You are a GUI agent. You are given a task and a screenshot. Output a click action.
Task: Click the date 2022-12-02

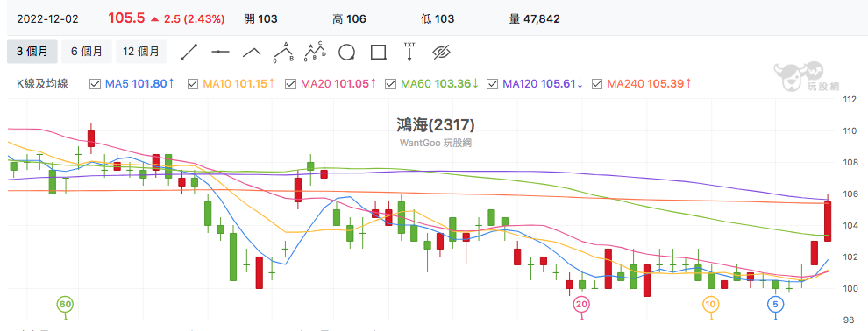coord(47,18)
